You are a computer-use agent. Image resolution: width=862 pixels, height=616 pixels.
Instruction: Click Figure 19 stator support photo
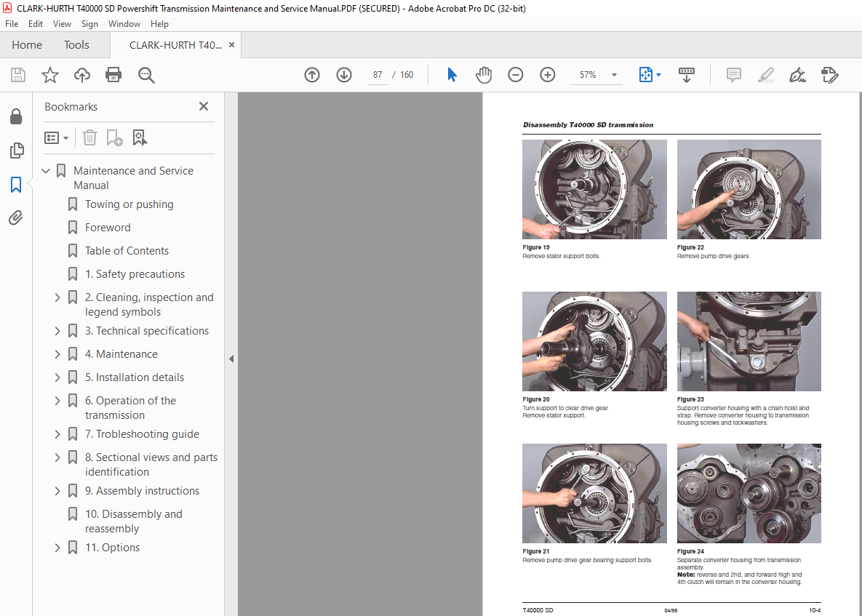tap(594, 189)
